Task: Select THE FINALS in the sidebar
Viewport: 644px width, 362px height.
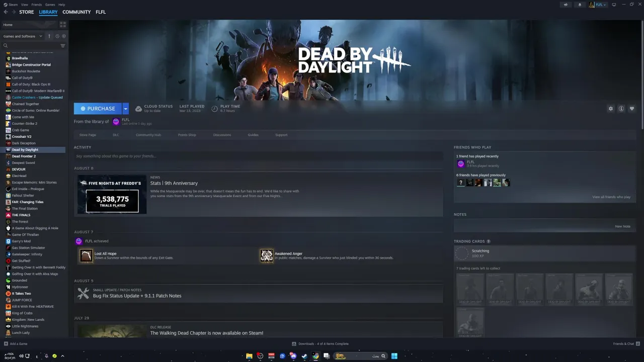Action: [21, 215]
